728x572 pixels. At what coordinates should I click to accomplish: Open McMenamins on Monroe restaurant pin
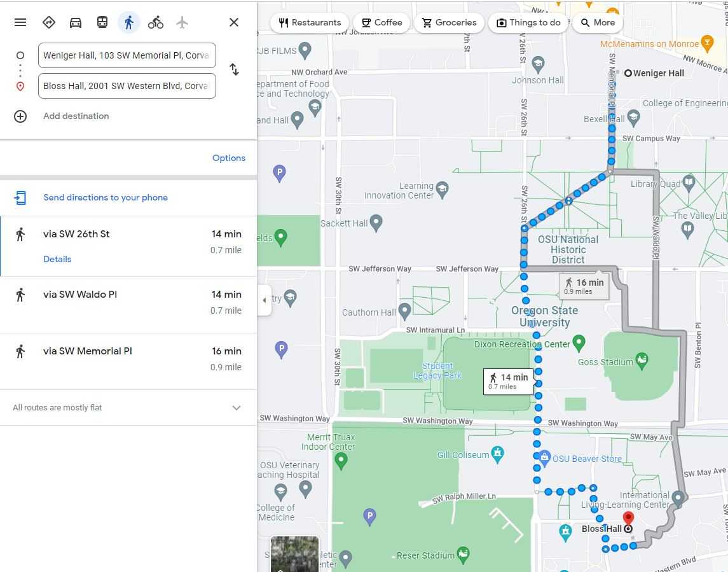[x=707, y=43]
